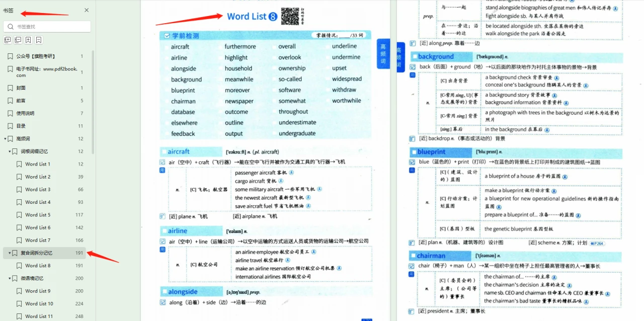Click the bookmark icon beside 公众号【旗胜考研】

[x=11, y=56]
